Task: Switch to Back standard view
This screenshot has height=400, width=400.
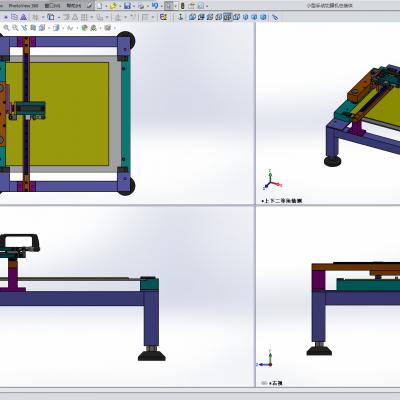Action: click(x=201, y=17)
